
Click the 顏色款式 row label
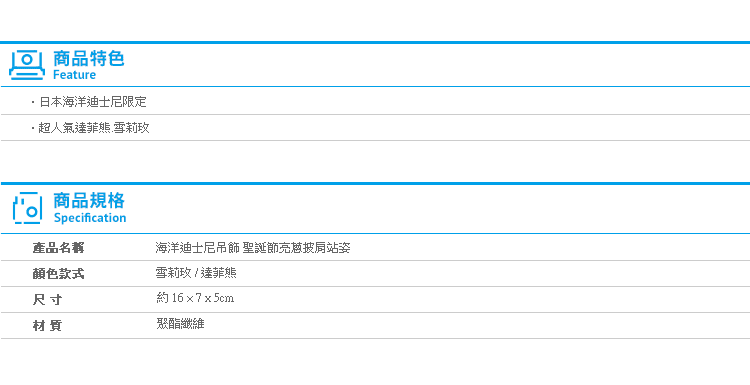click(x=58, y=274)
